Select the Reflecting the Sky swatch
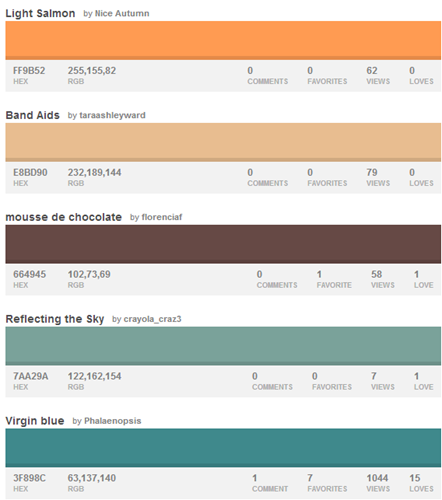The image size is (442, 500). (223, 346)
